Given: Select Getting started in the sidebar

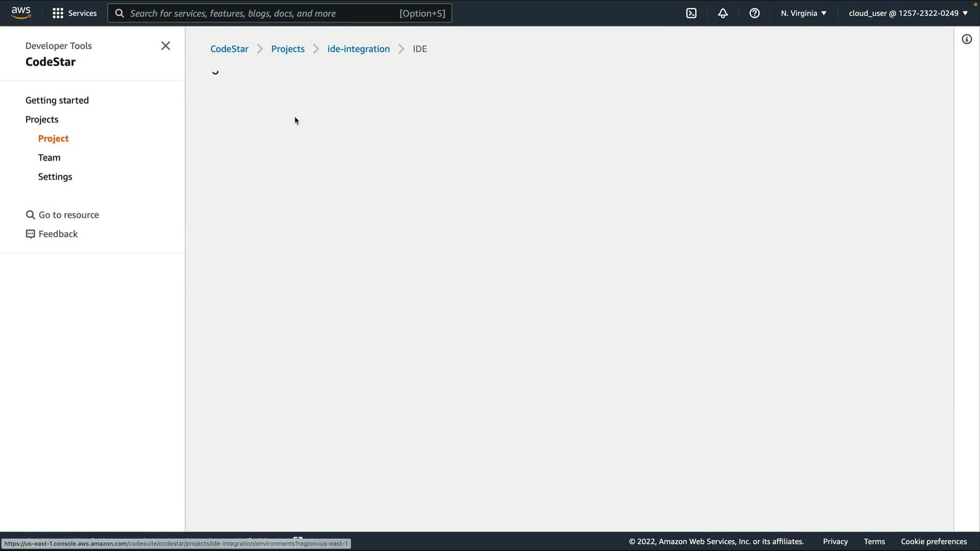Looking at the screenshot, I should [x=57, y=101].
